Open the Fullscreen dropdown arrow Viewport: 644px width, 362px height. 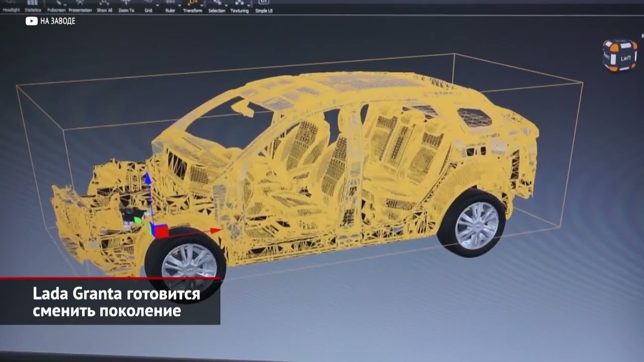coord(65,5)
